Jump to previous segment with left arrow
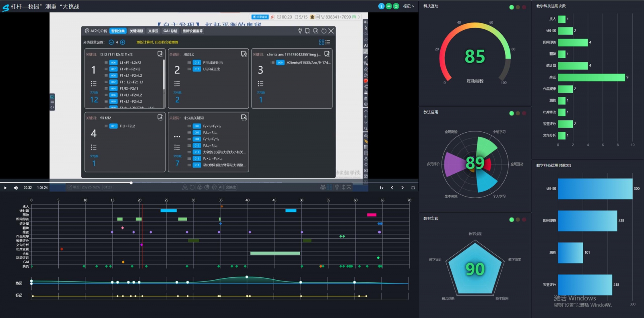 click(392, 188)
